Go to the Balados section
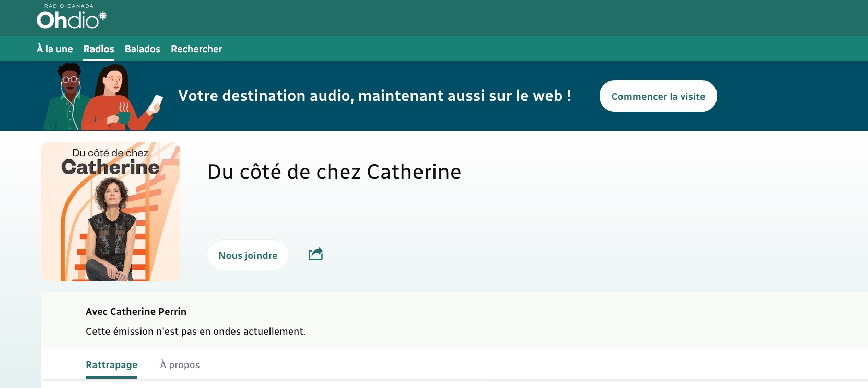Screen dimensions: 868x388 [143, 49]
